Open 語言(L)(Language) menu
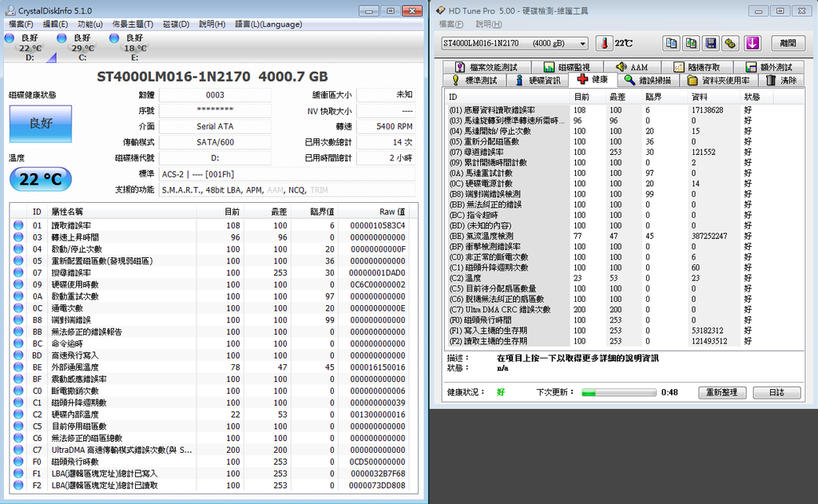This screenshot has width=818, height=504. (x=268, y=25)
